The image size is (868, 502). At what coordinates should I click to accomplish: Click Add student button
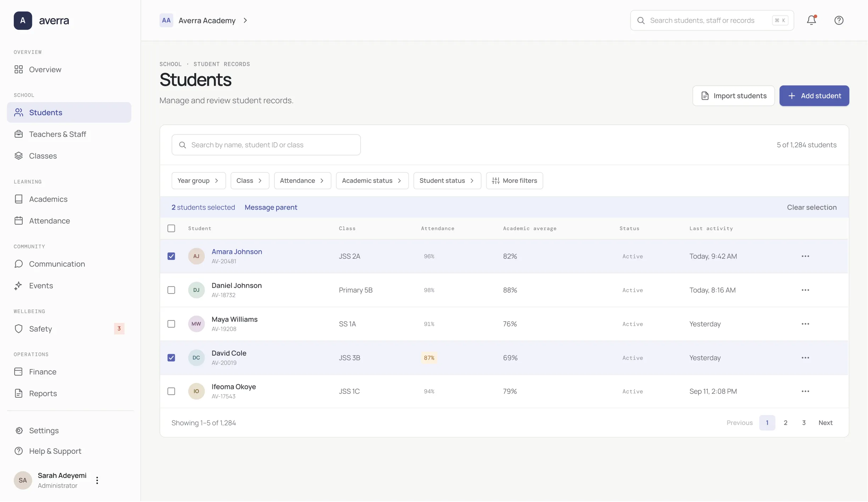(x=814, y=96)
